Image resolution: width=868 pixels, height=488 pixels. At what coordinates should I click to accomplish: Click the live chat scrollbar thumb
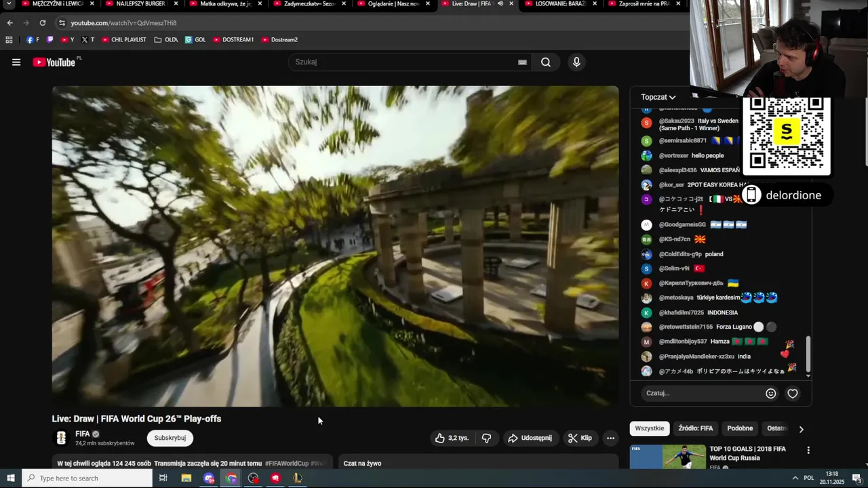click(808, 352)
